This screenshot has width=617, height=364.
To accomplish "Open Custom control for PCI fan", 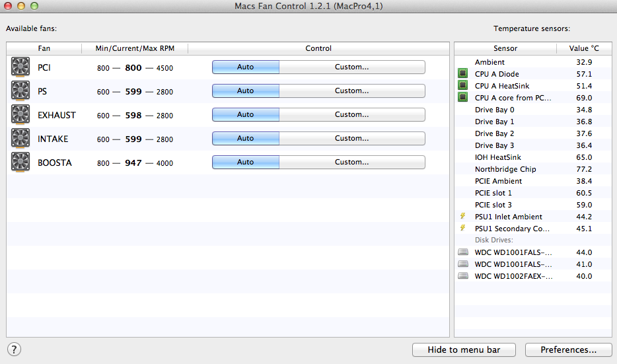I will pos(352,67).
